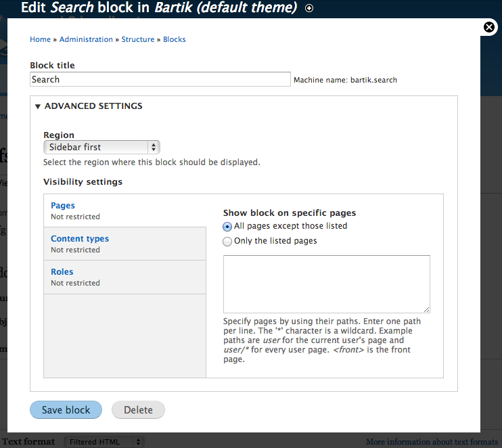Select 'All pages except those listed'
Viewport: 502px width, 448px height.
click(228, 227)
